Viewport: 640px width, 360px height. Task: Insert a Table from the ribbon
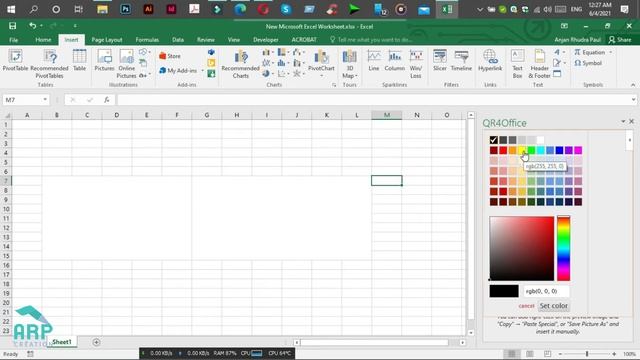pos(79,60)
